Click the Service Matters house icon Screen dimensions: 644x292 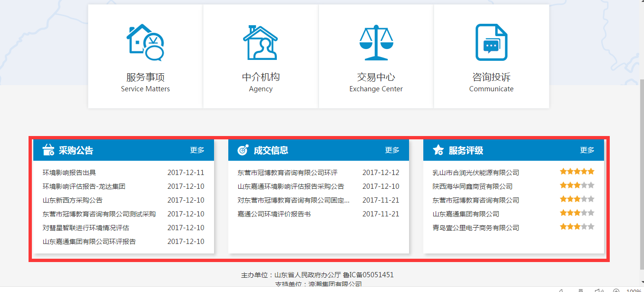[145, 42]
